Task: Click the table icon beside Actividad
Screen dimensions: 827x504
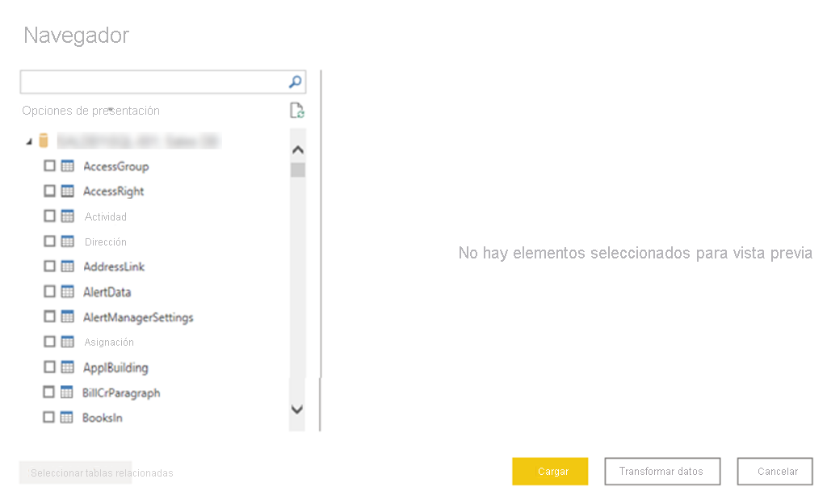Action: pos(68,216)
